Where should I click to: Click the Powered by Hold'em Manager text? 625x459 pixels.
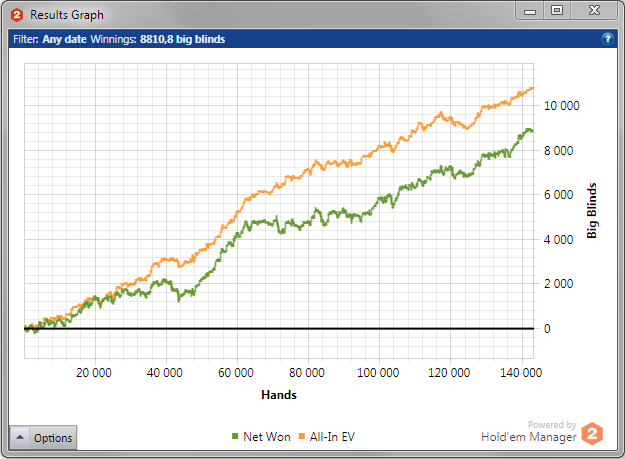529,432
